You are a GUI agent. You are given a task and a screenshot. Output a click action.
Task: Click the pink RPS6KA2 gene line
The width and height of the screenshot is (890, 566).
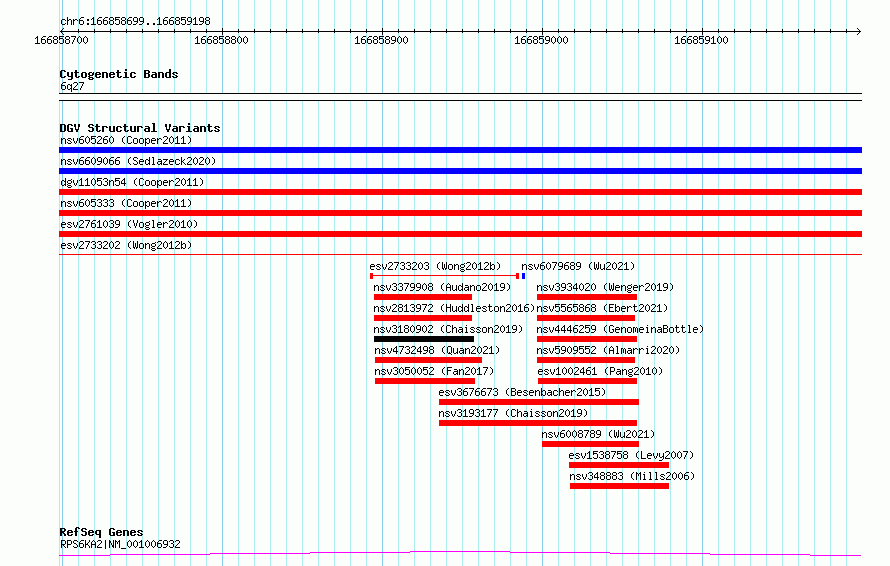click(460, 553)
